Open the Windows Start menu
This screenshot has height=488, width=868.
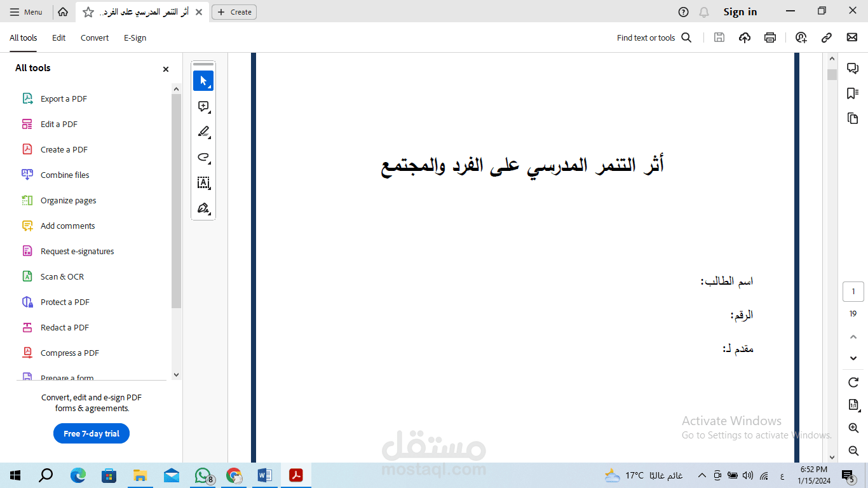pos(15,475)
